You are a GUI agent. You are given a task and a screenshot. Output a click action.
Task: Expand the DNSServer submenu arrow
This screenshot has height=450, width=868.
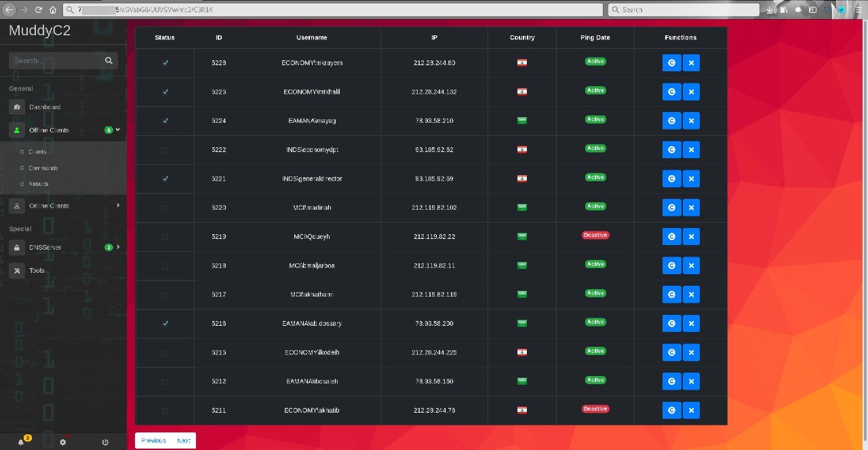(x=118, y=247)
